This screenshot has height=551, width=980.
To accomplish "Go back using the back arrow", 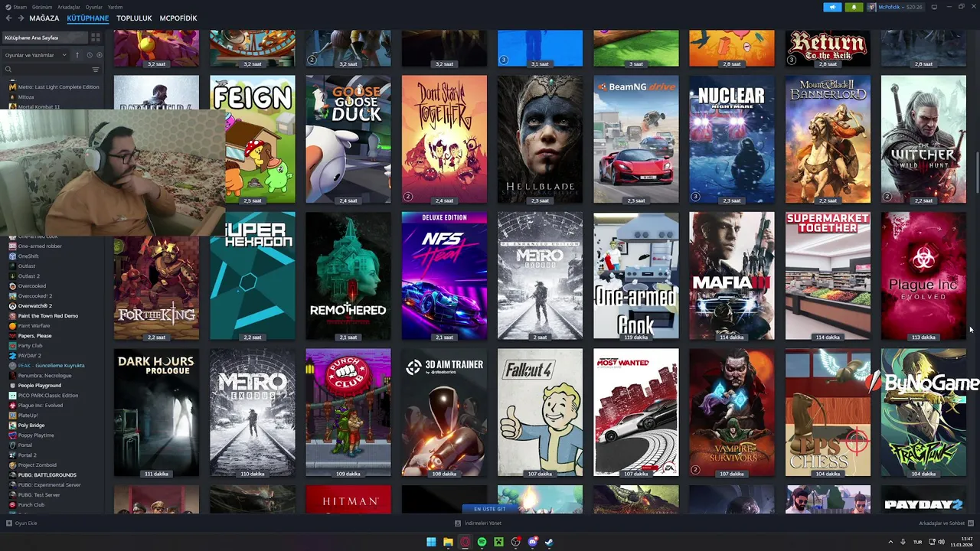I will pos(8,18).
